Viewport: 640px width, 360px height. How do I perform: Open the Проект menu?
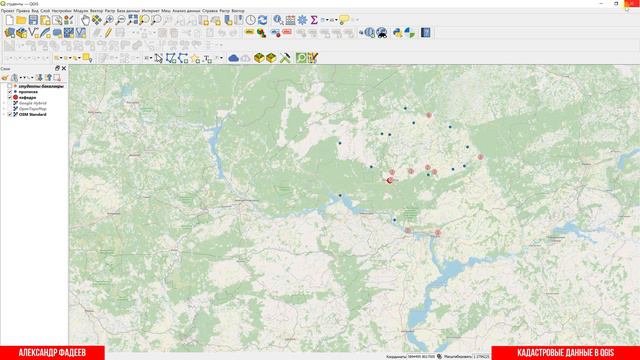(x=7, y=11)
